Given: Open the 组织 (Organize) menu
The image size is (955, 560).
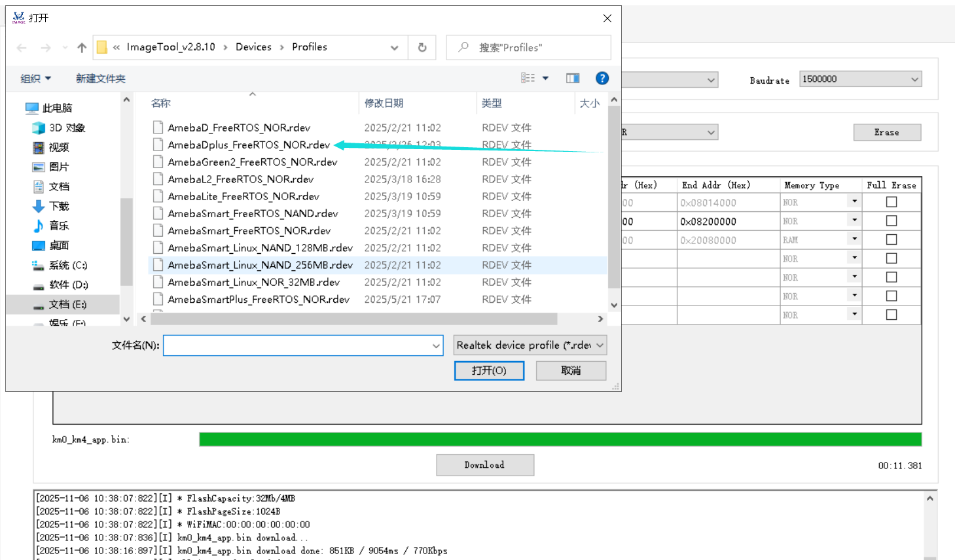Looking at the screenshot, I should click(x=35, y=79).
